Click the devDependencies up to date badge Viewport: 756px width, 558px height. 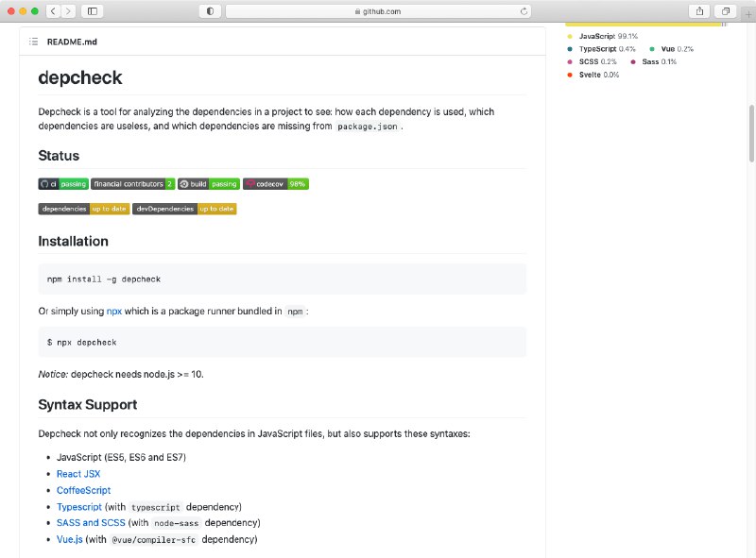[x=184, y=209]
